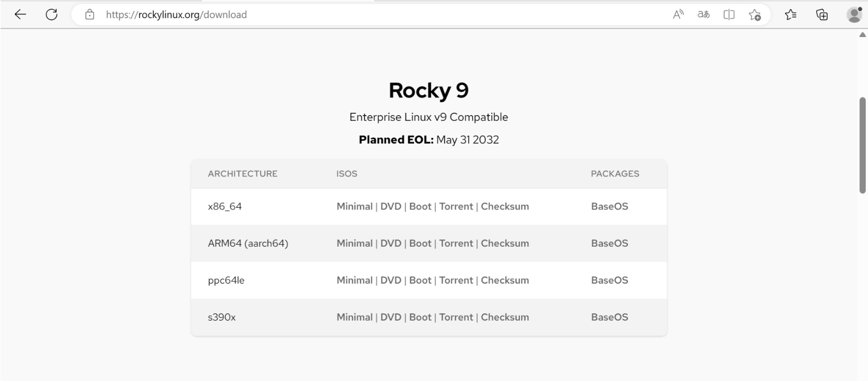Viewport: 868px width, 381px height.
Task: Open the s390x Checksum link
Action: pyautogui.click(x=505, y=317)
